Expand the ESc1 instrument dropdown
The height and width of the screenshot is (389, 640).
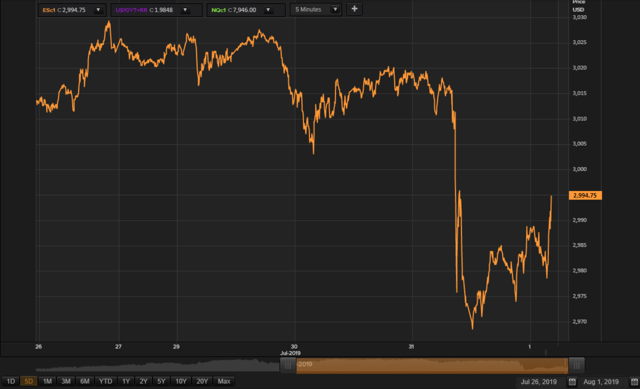[x=98, y=10]
